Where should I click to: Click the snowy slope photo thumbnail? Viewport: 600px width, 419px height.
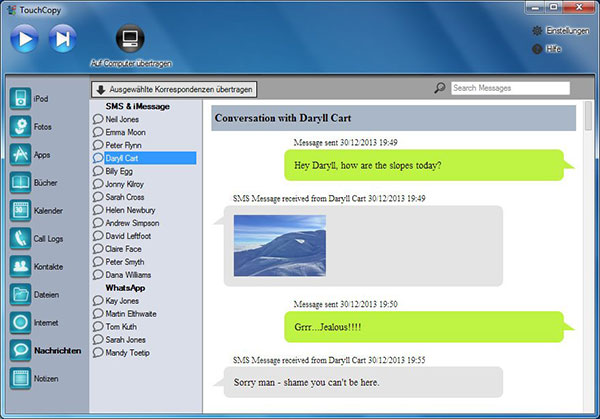point(279,245)
